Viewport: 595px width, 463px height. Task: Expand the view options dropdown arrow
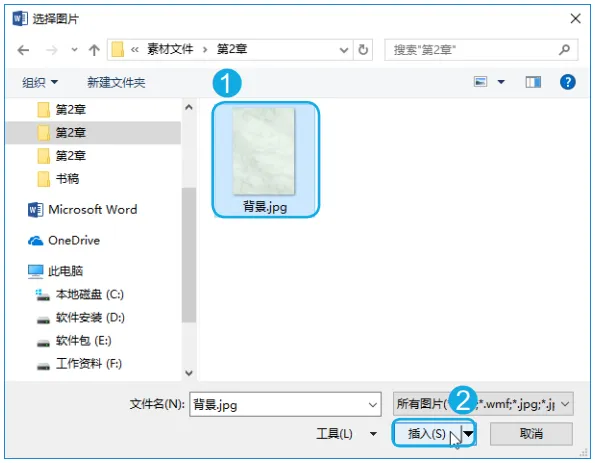[x=501, y=82]
